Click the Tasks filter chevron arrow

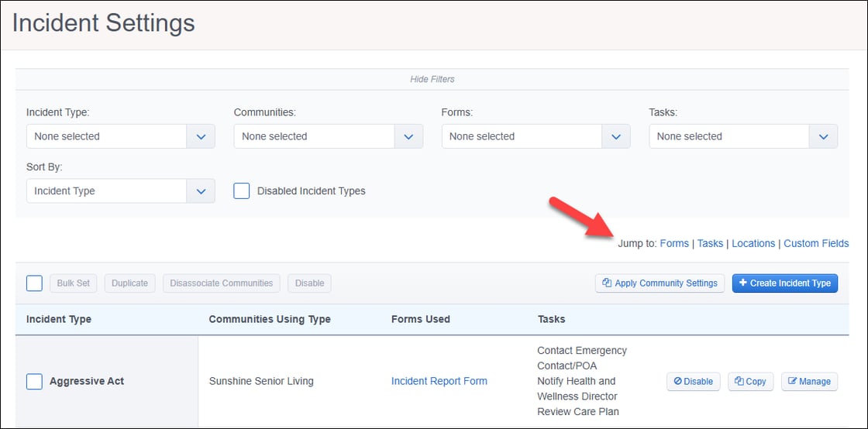pyautogui.click(x=824, y=136)
